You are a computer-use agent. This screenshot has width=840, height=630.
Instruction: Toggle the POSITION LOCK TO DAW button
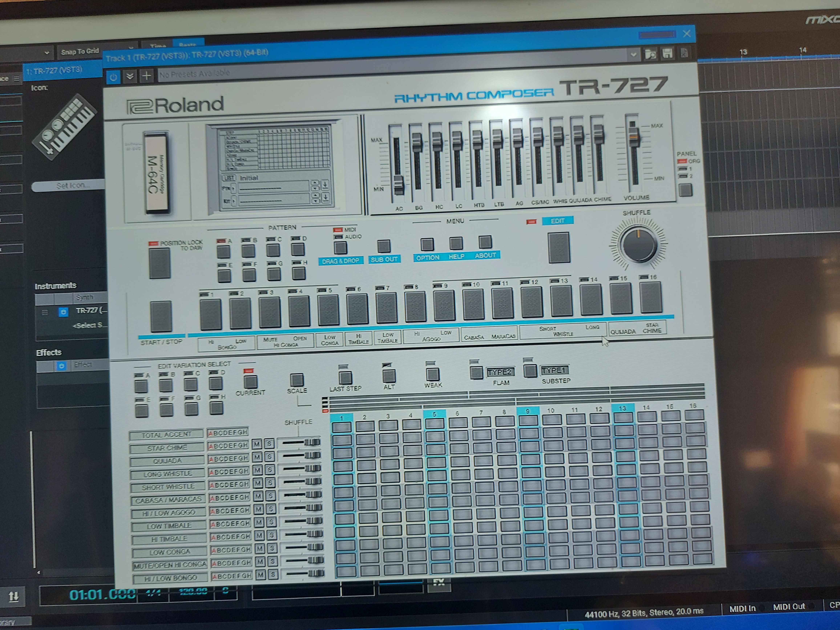[159, 264]
